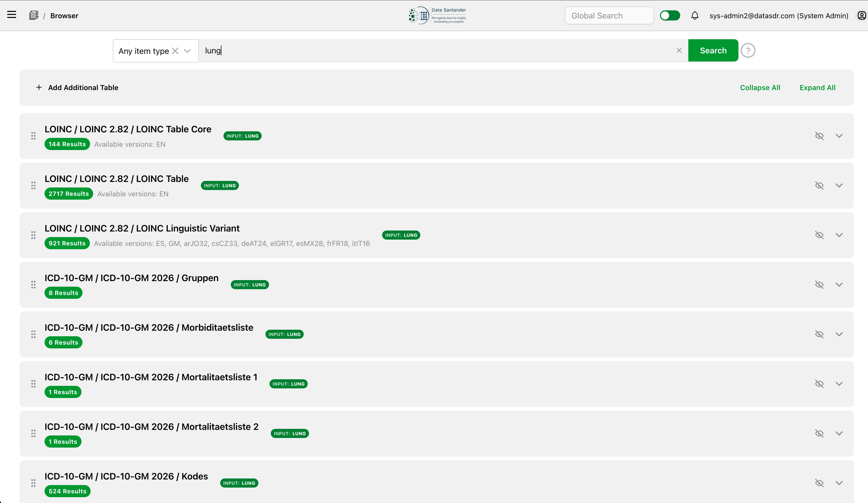The image size is (868, 503).
Task: Expand the Mortalitaetsliste 1 row
Action: (839, 384)
